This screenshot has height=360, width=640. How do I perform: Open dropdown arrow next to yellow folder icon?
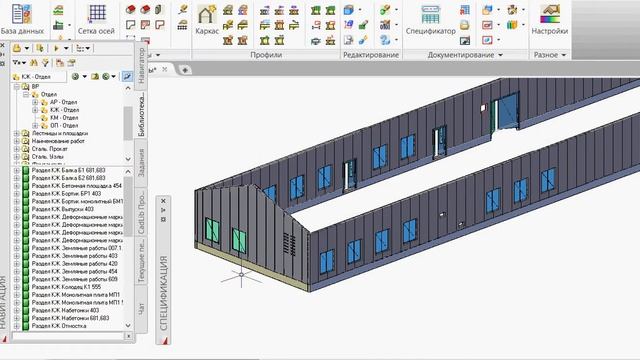pos(27,48)
